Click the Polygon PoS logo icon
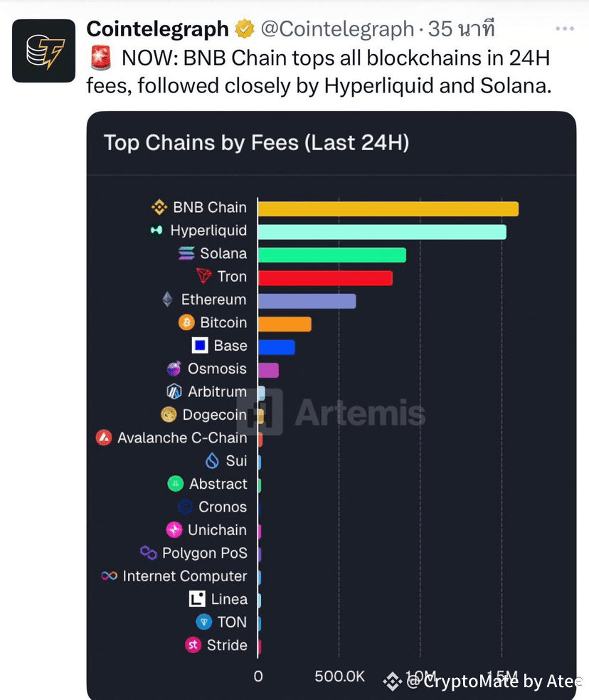 pyautogui.click(x=148, y=553)
